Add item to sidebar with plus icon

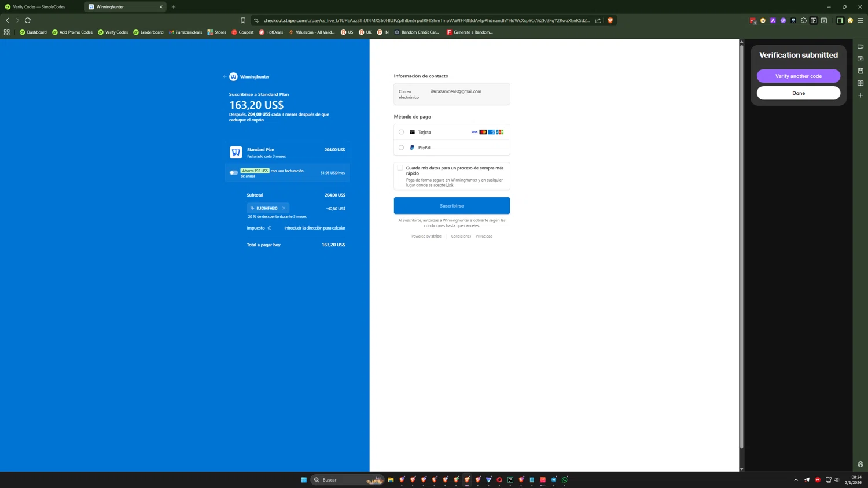pyautogui.click(x=860, y=95)
